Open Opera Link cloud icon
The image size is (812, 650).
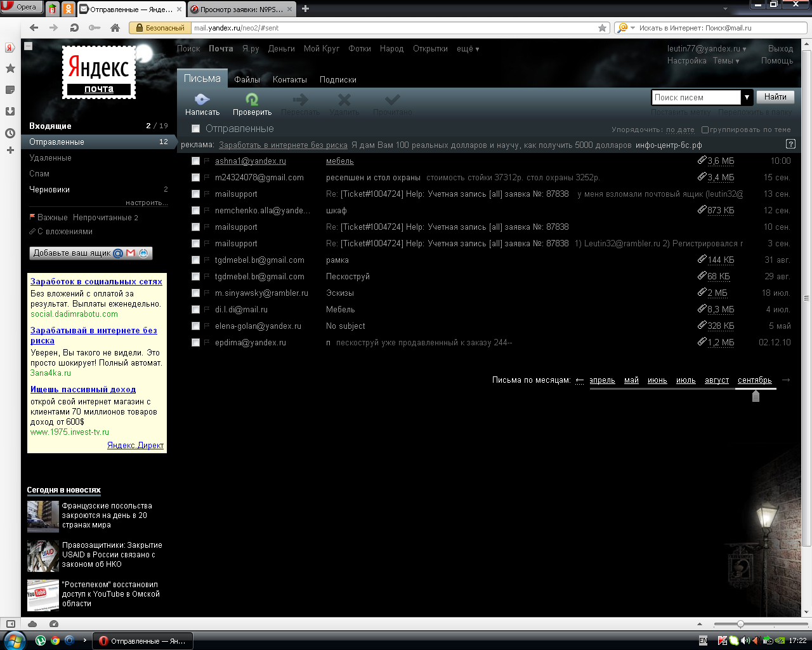pyautogui.click(x=32, y=624)
